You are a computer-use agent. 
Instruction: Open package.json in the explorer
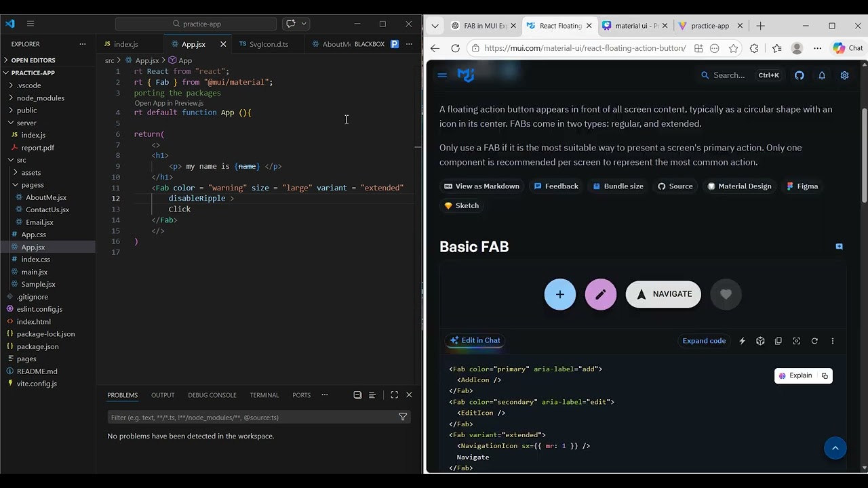[37, 346]
